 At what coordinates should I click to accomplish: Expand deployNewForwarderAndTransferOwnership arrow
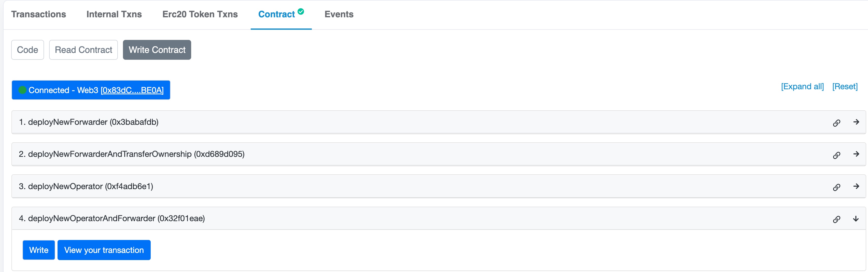tap(856, 154)
